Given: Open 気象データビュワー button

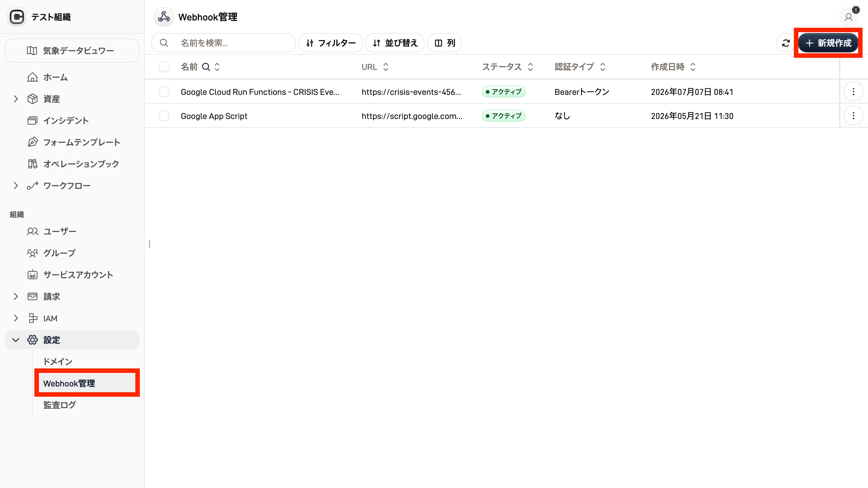Looking at the screenshot, I should 72,51.
